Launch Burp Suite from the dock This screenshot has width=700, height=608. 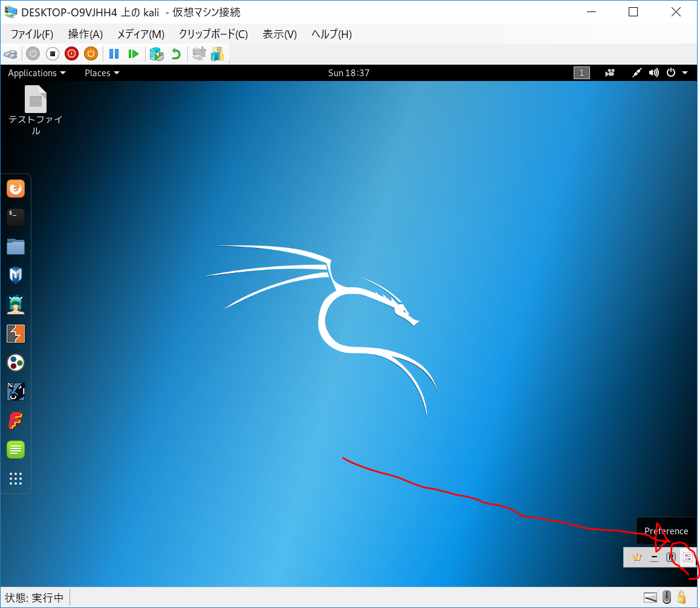tap(16, 334)
